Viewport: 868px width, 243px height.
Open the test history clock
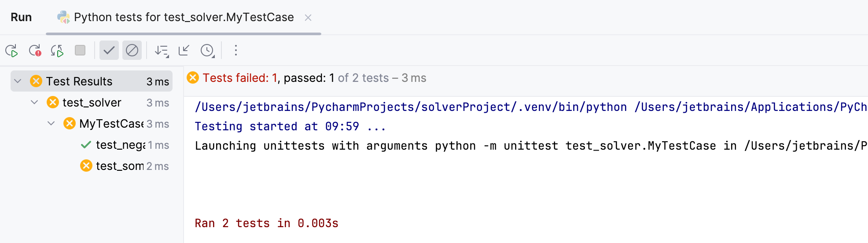coord(207,51)
